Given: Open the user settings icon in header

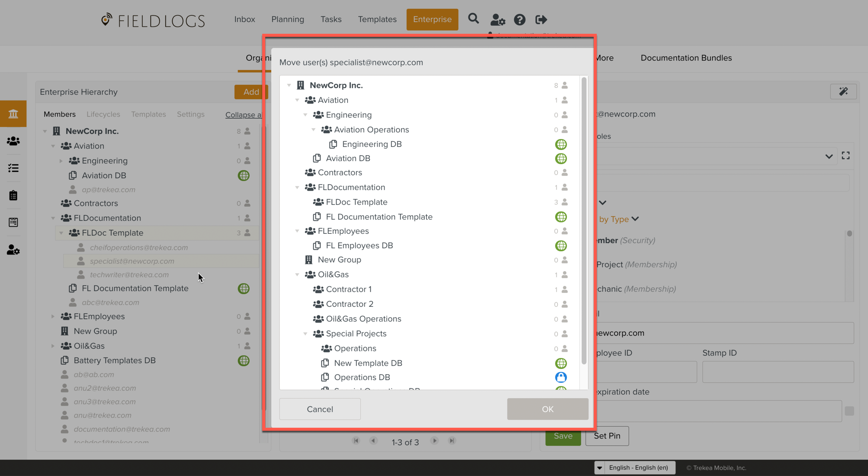Looking at the screenshot, I should (498, 19).
